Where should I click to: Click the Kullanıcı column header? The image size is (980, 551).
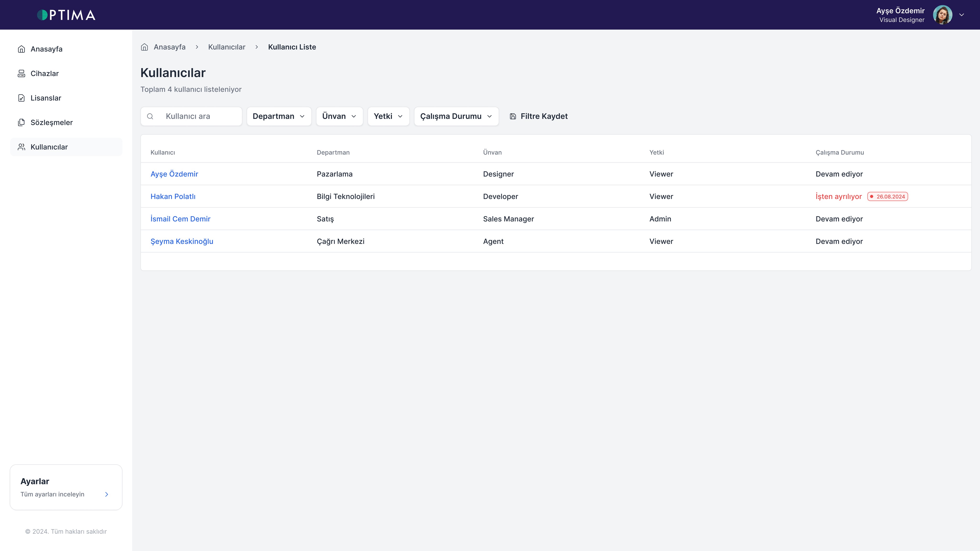[x=163, y=153]
